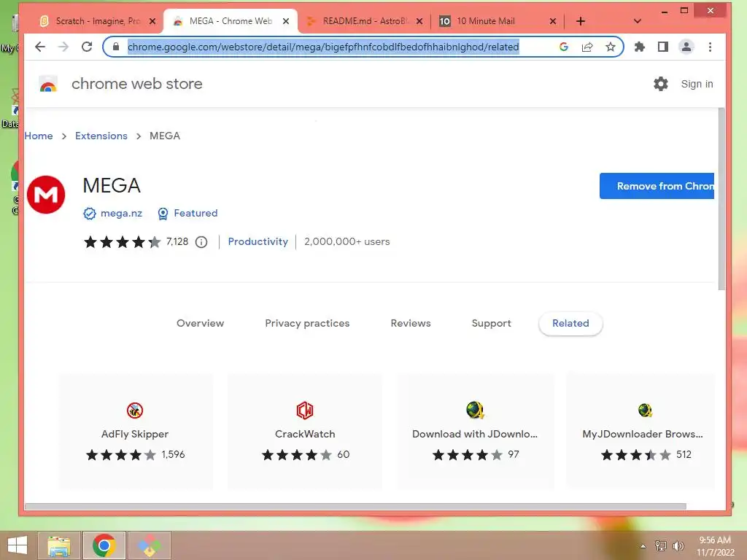Click the horizontal page scrollbar
The width and height of the screenshot is (747, 560).
tap(355, 506)
